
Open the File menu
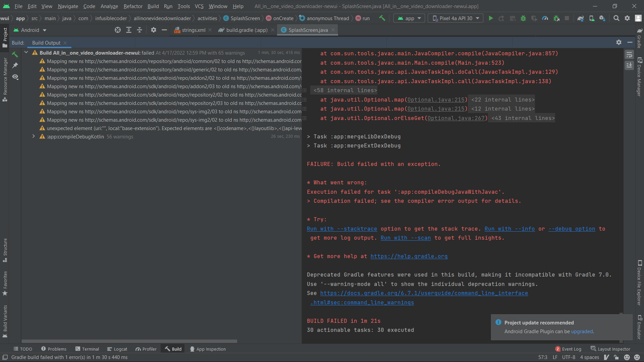coord(18,6)
